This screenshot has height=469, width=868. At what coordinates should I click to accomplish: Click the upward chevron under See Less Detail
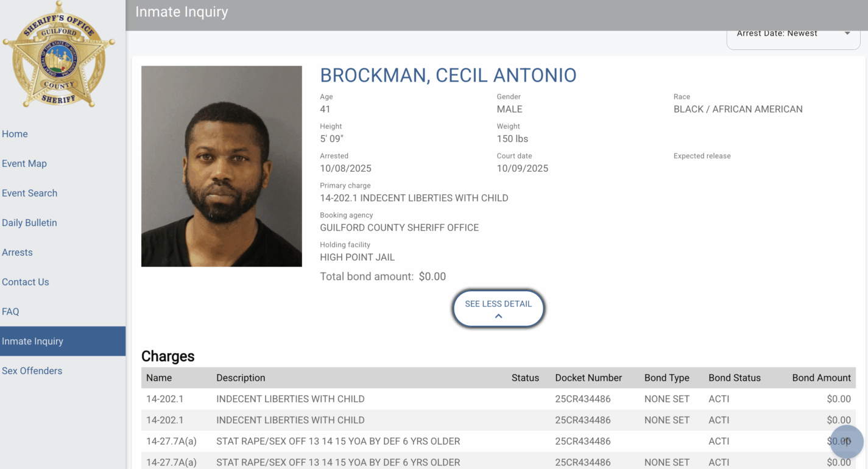(x=498, y=316)
